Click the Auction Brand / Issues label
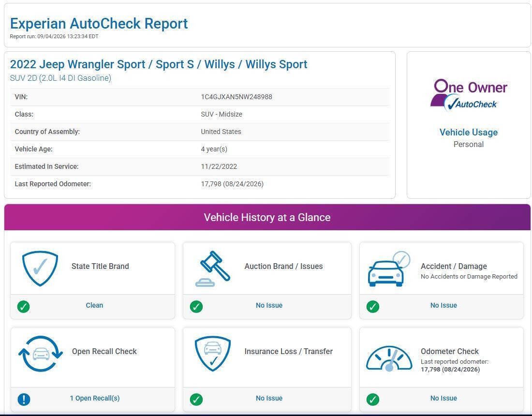The width and height of the screenshot is (532, 416). pyautogui.click(x=283, y=266)
